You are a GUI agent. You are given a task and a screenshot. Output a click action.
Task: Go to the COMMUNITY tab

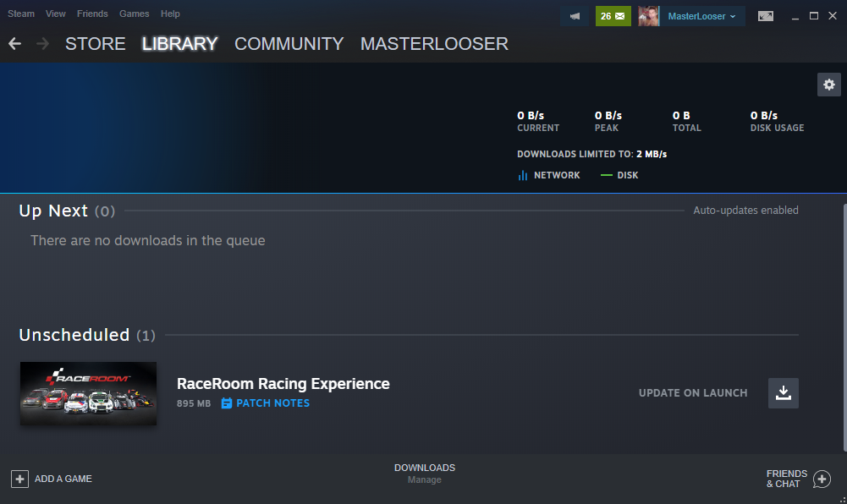point(289,44)
